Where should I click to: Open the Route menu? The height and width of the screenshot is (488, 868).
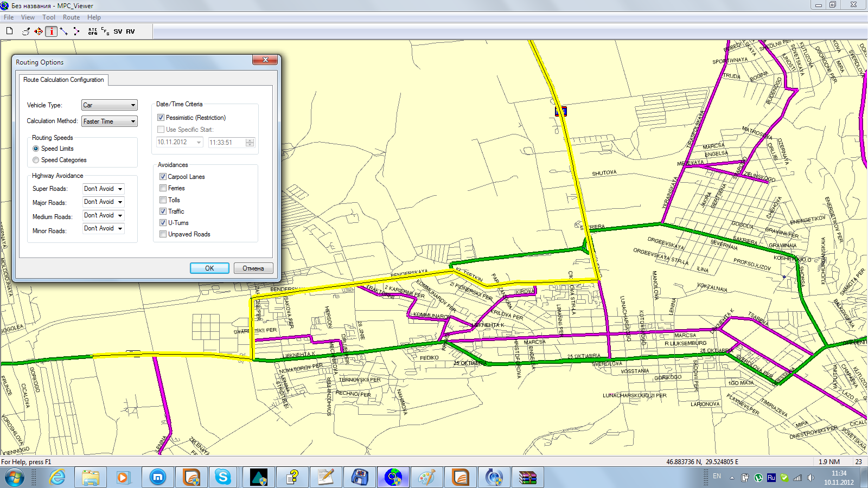[71, 17]
